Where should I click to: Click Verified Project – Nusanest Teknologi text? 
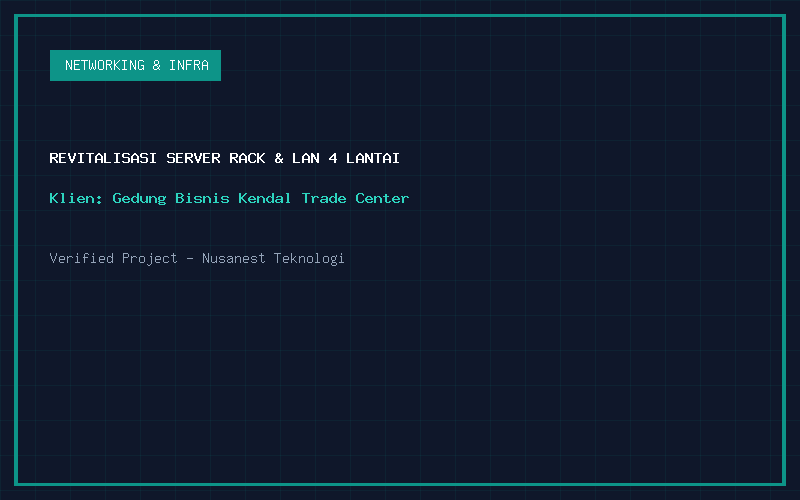point(197,258)
